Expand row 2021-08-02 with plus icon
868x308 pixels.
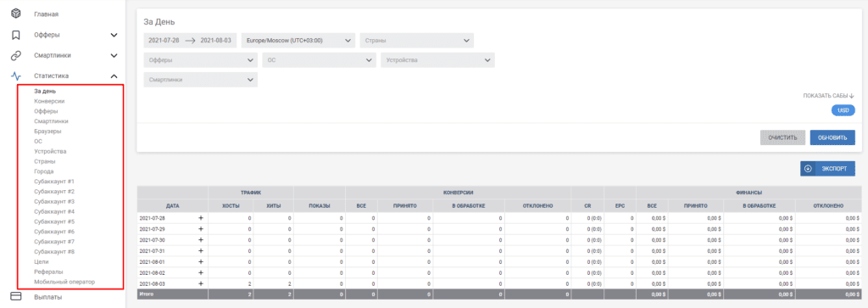click(x=201, y=272)
